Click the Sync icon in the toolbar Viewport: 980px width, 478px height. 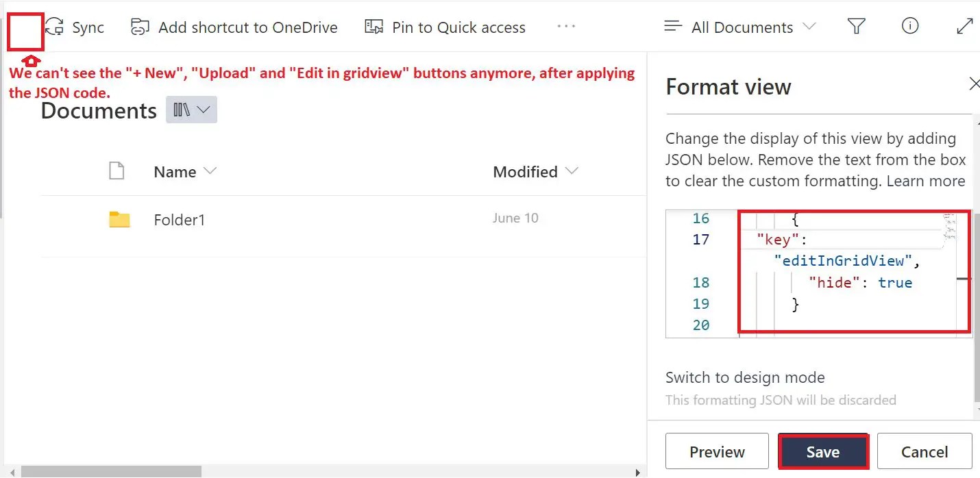click(53, 26)
